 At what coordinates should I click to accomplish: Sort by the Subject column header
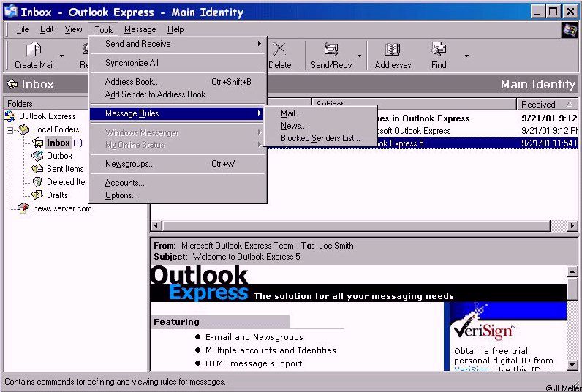pyautogui.click(x=415, y=104)
